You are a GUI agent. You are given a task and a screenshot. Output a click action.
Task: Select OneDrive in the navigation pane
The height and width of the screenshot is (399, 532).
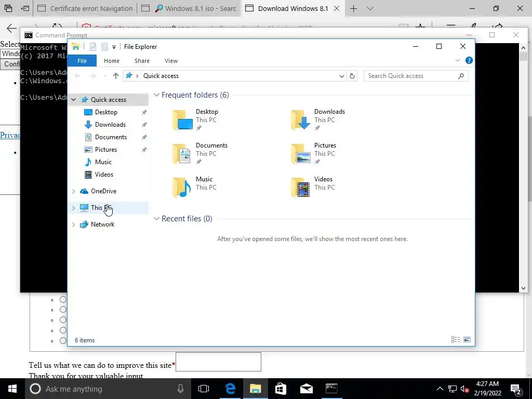(103, 191)
